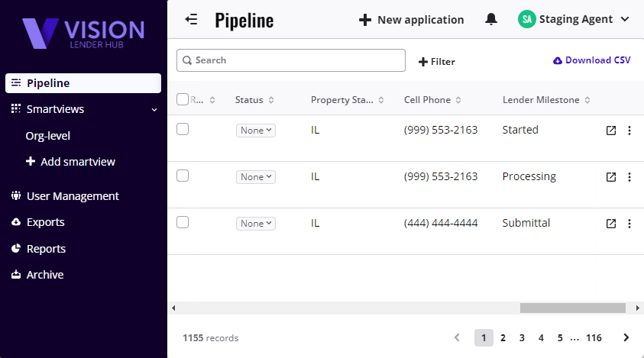
Task: Tick the checkbox for the Started row
Action: [183, 130]
